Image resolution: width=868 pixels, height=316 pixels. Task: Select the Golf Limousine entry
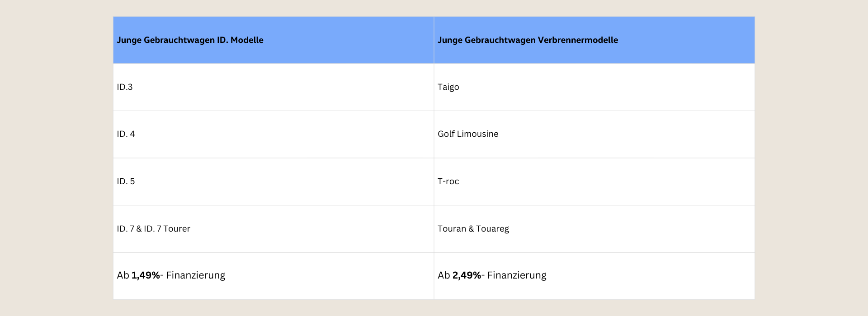coord(467,134)
